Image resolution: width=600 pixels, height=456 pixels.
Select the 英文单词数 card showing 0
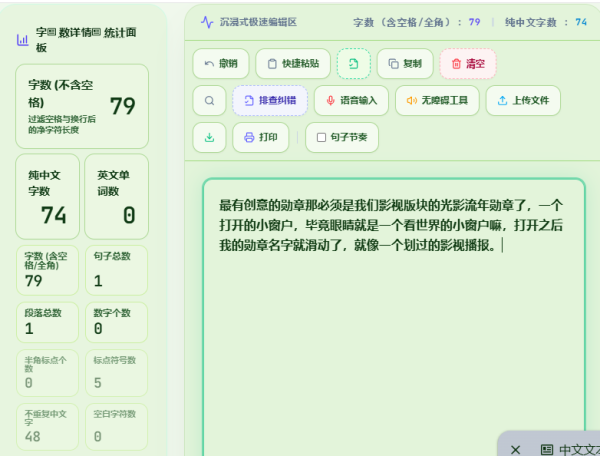click(x=116, y=197)
